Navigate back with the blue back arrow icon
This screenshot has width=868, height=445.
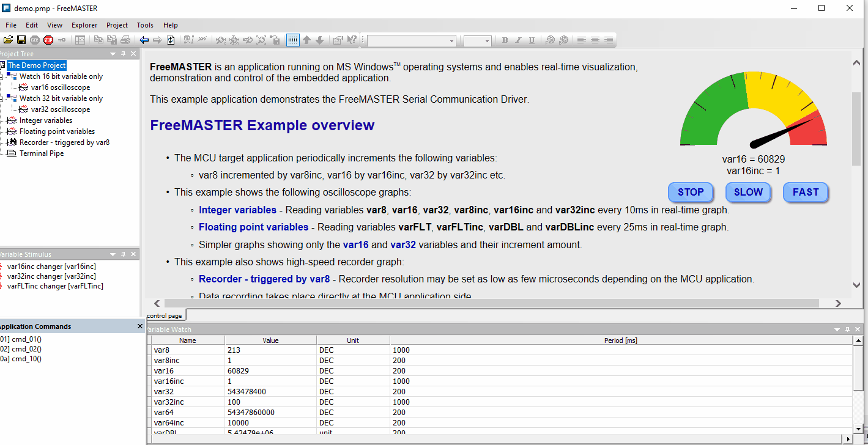tap(143, 39)
